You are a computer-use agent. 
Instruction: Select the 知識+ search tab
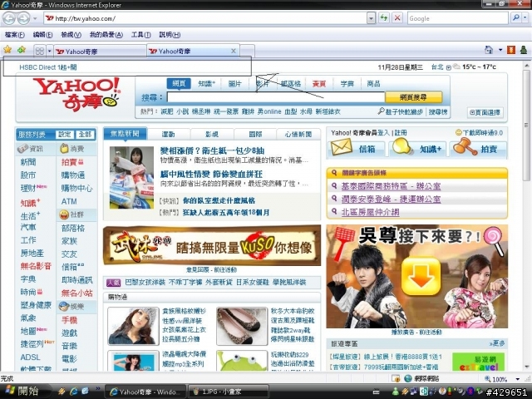point(207,83)
